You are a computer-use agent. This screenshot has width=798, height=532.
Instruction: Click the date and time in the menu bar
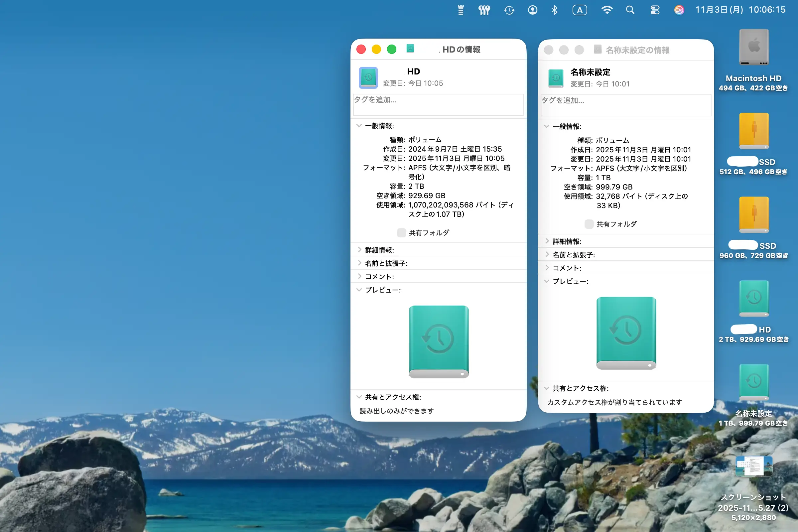point(740,10)
